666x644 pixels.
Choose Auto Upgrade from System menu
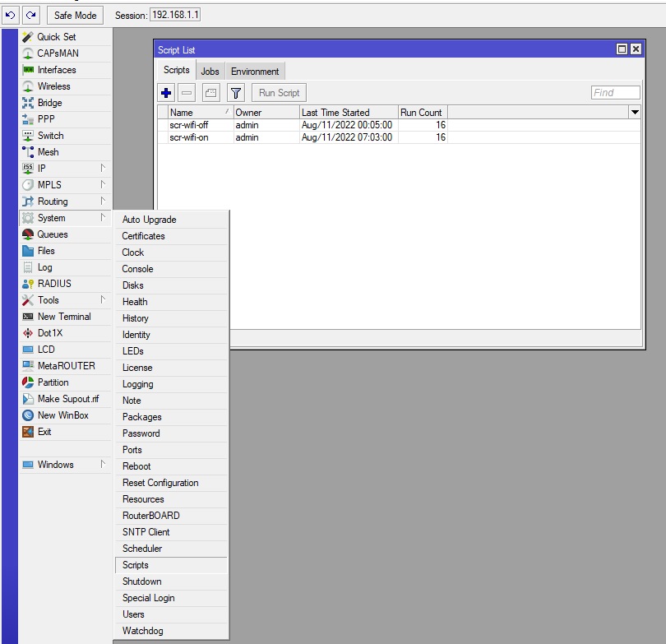point(171,220)
